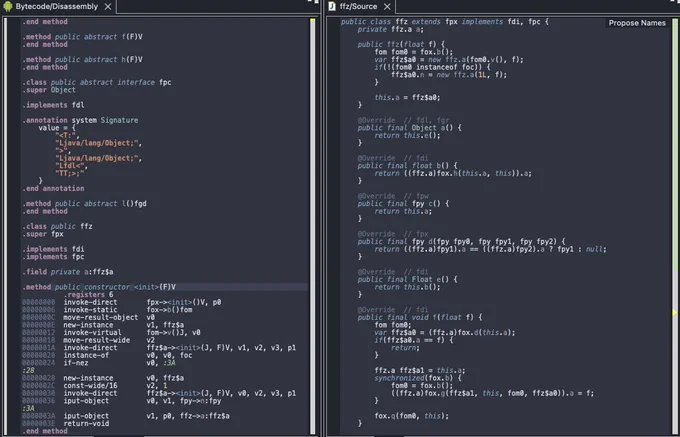Screen dimensions: 680x437
Task: Click the '.end annotation' line
Action: pos(53,189)
